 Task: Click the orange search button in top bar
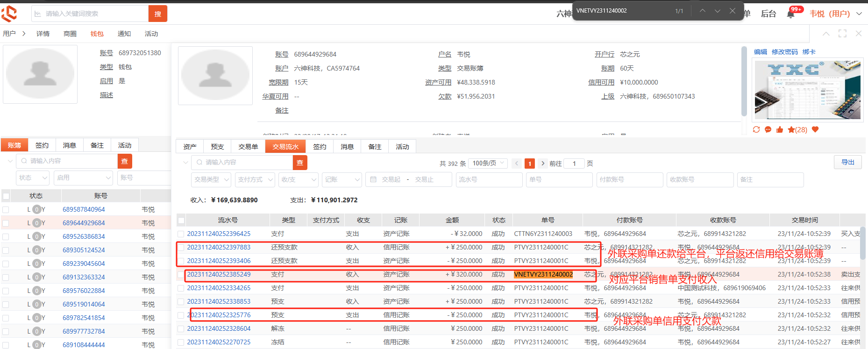[x=158, y=14]
